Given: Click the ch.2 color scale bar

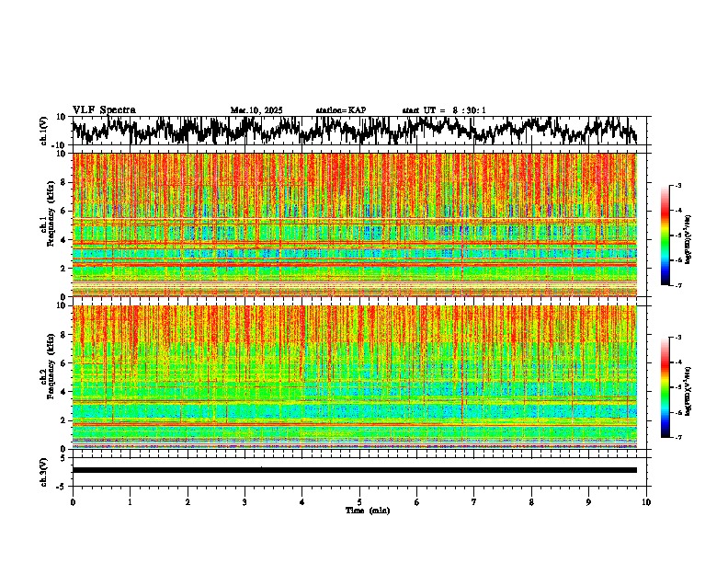Looking at the screenshot, I should (665, 387).
